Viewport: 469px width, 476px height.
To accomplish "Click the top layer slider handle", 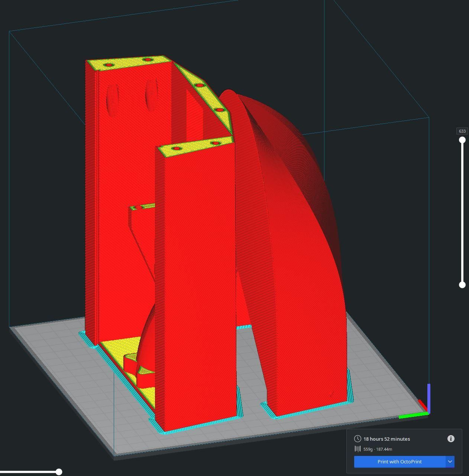I will click(x=462, y=140).
